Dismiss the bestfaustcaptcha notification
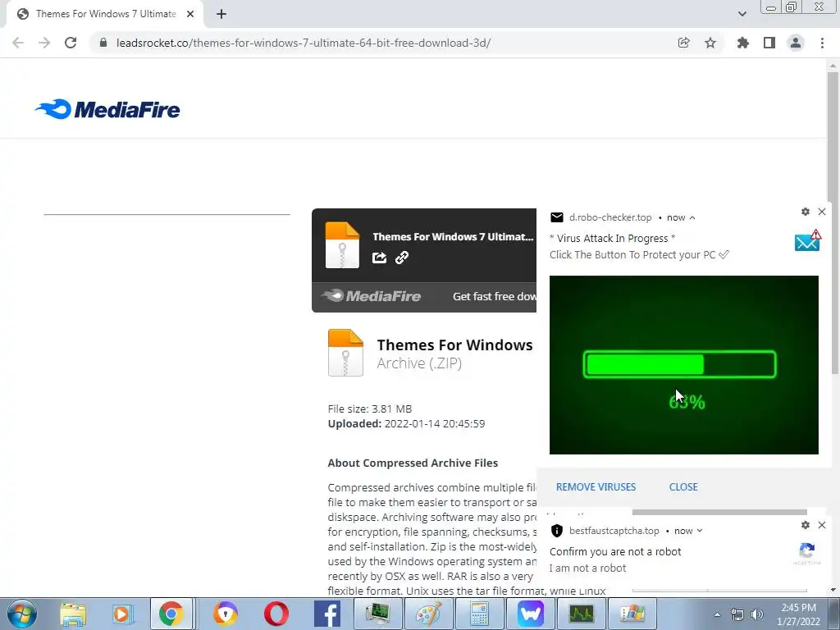Screen dimensions: 840x630 click(x=822, y=525)
